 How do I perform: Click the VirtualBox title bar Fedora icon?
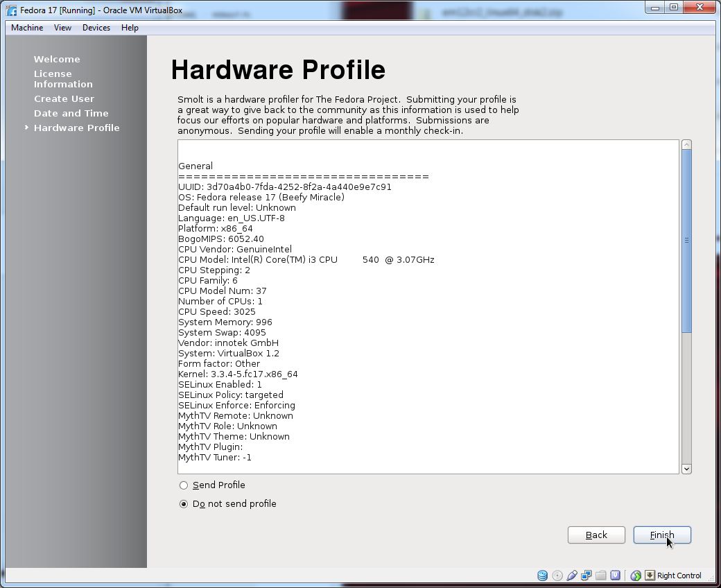click(12, 10)
